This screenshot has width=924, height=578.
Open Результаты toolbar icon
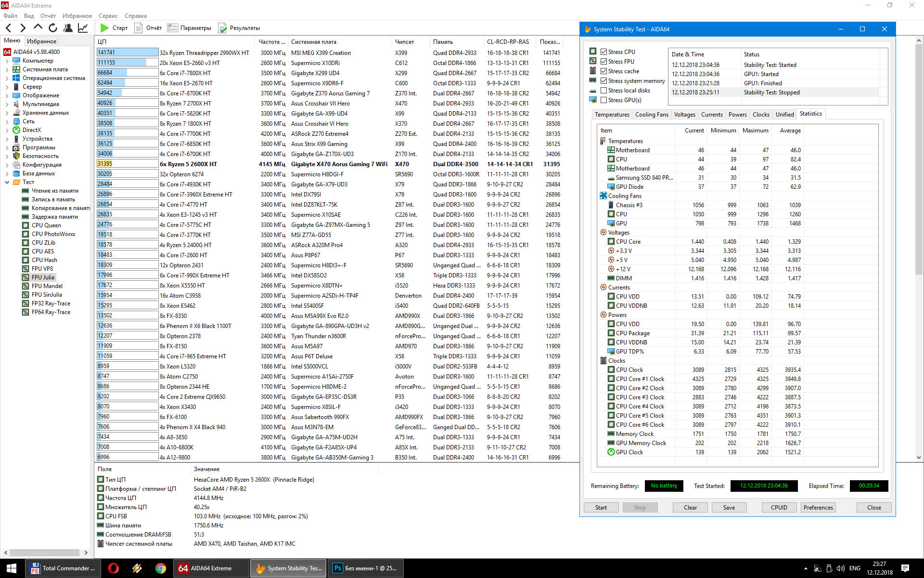[x=222, y=28]
